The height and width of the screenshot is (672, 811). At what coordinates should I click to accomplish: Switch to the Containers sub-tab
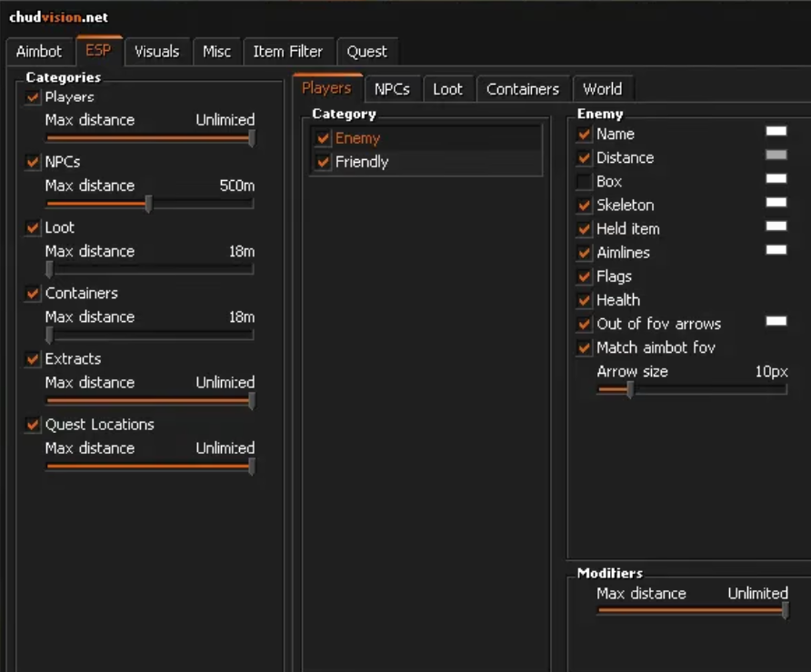tap(522, 89)
